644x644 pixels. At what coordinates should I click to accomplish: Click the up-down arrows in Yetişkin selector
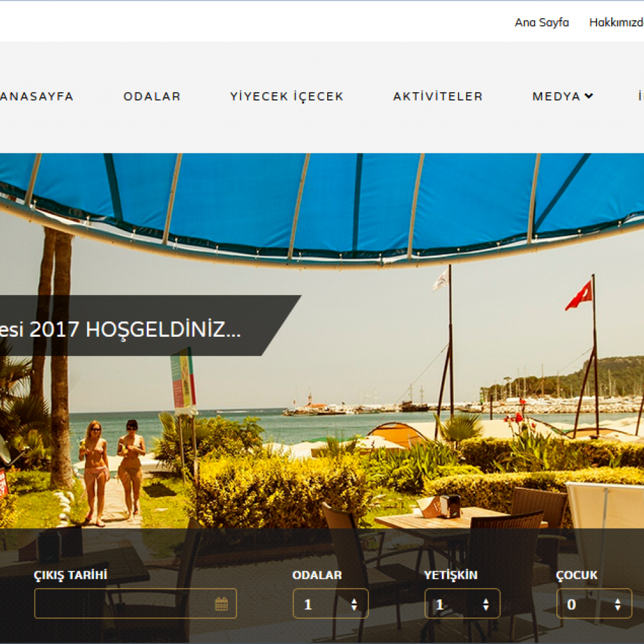tap(486, 604)
